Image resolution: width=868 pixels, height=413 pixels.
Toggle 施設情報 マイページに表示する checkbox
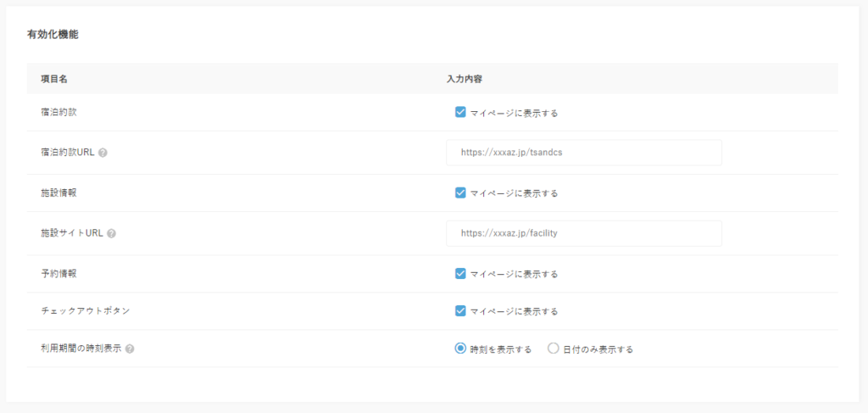click(460, 193)
